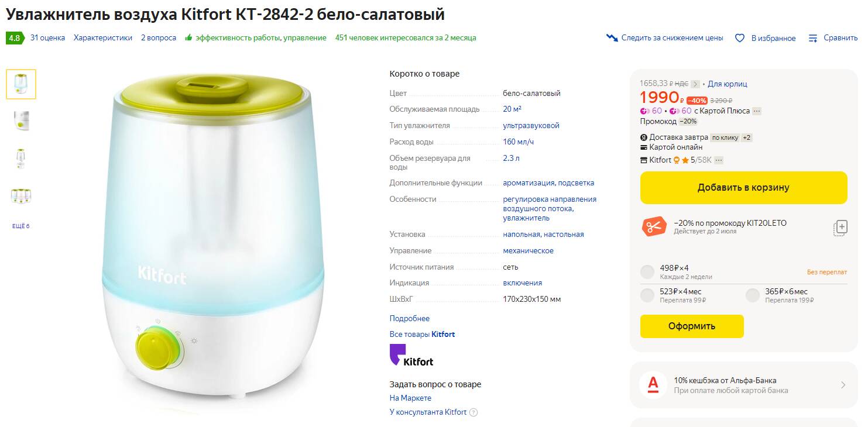The height and width of the screenshot is (427, 868).
Task: Click the Alfa-Bank logo icon
Action: coord(653,385)
